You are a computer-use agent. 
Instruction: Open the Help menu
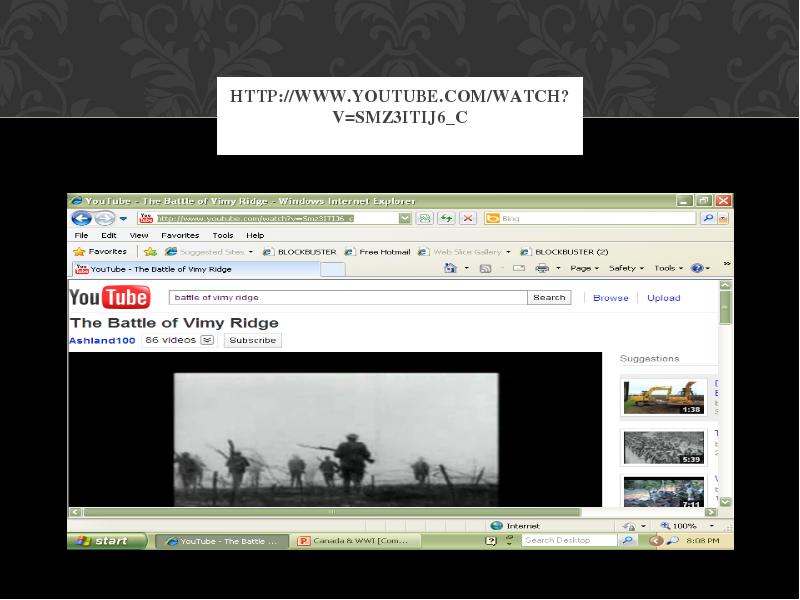coord(255,235)
